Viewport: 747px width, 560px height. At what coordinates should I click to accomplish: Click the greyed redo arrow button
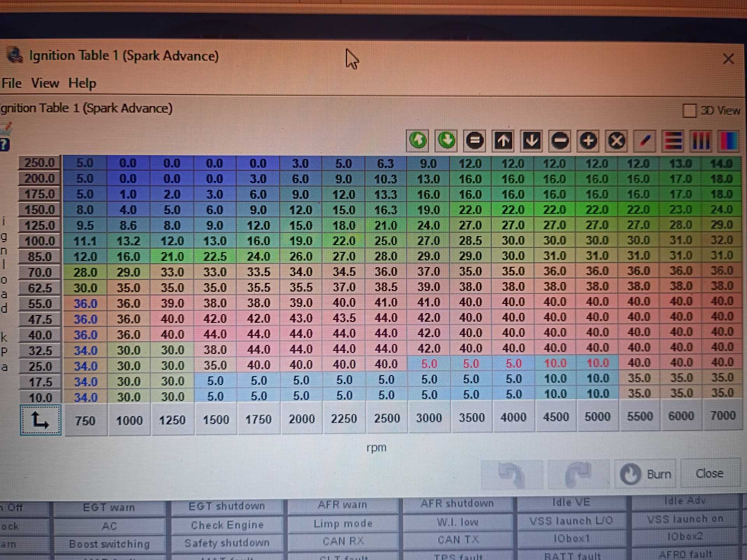(578, 474)
